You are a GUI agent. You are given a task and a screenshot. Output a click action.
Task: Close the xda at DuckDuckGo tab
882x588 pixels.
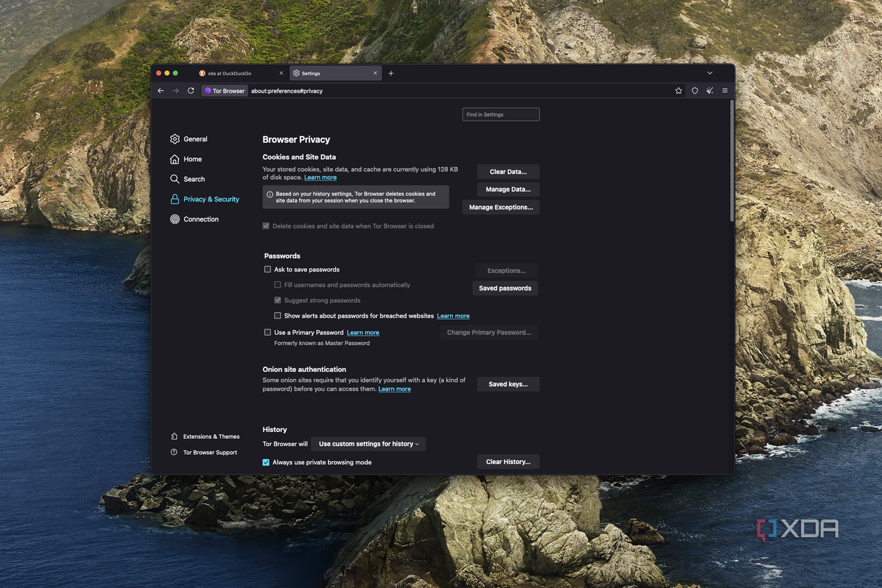[x=281, y=73]
